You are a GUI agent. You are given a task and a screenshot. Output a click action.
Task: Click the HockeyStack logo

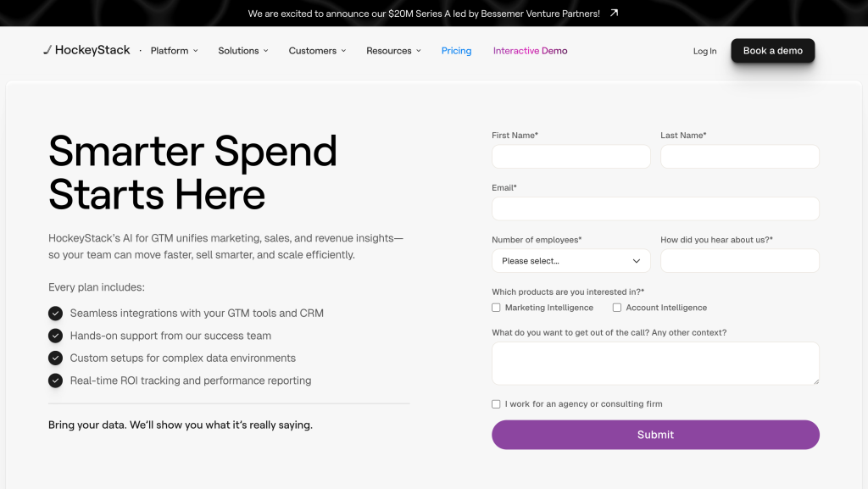pos(86,50)
